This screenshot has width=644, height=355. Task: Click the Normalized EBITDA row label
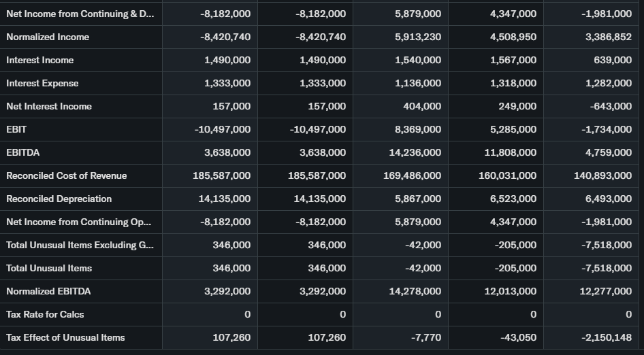(x=48, y=291)
